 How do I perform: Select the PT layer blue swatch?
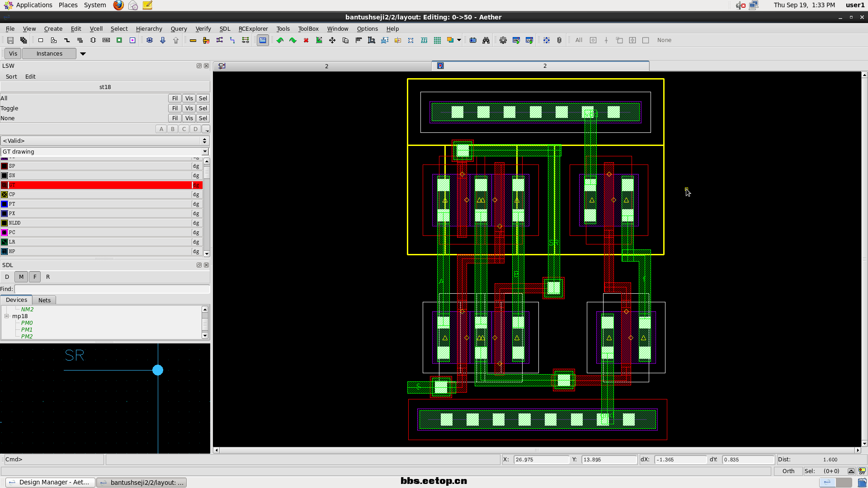pos(5,204)
